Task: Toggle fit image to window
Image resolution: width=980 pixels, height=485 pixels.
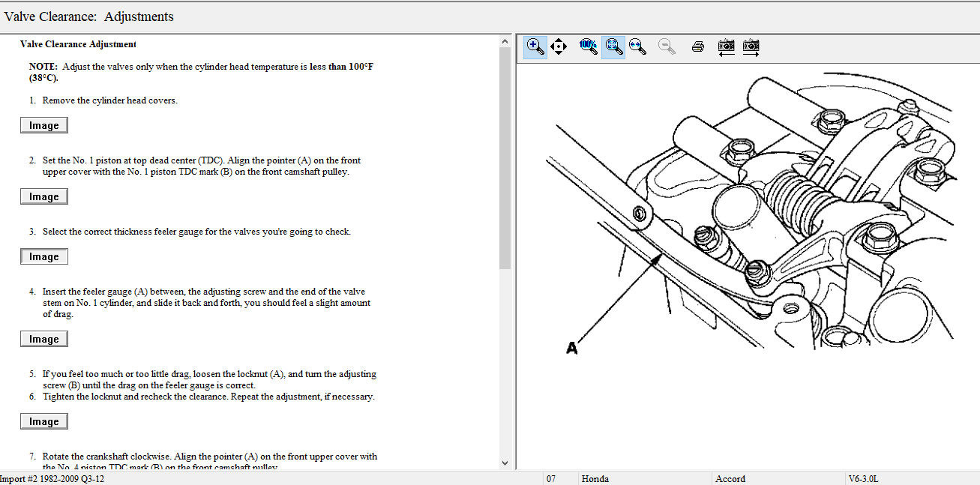Action: (613, 46)
